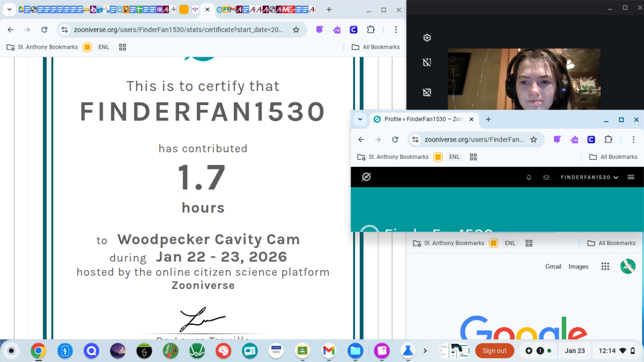Expand tab search chevron in Profile window
The image size is (644, 362).
pos(360,120)
